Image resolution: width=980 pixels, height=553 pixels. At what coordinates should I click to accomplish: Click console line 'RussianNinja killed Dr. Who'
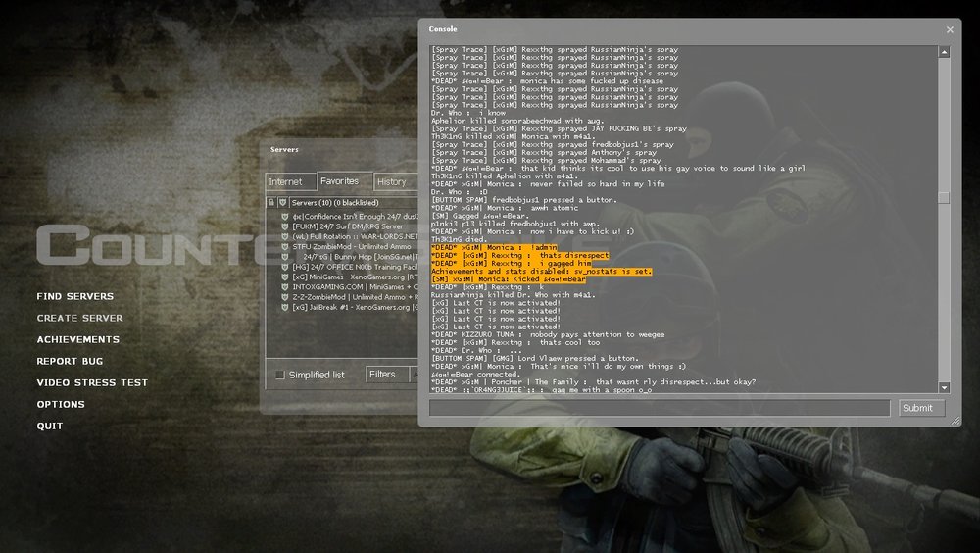coord(514,295)
